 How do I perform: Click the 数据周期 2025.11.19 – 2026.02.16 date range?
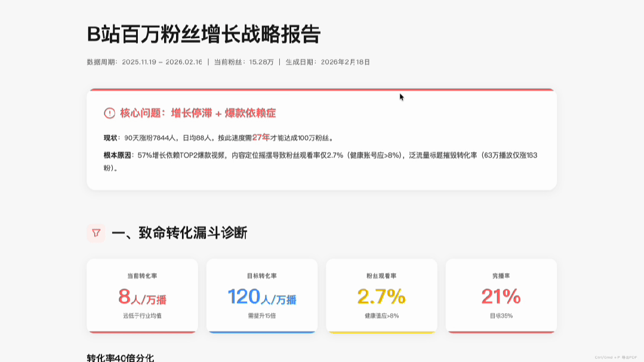pos(144,62)
